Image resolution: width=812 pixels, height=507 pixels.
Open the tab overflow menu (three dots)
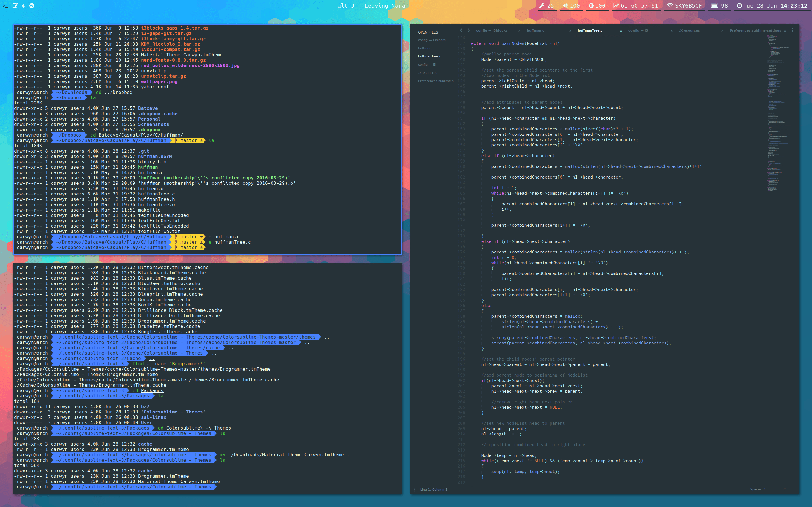click(x=793, y=30)
